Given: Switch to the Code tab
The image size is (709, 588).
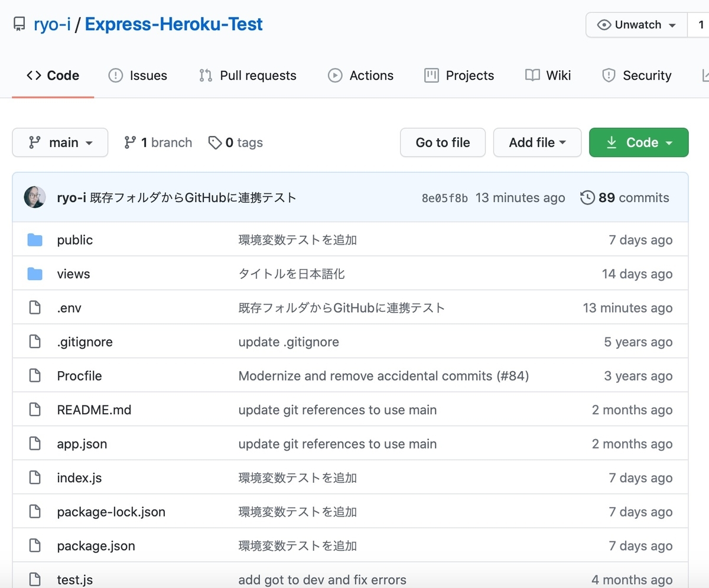Looking at the screenshot, I should [x=53, y=76].
